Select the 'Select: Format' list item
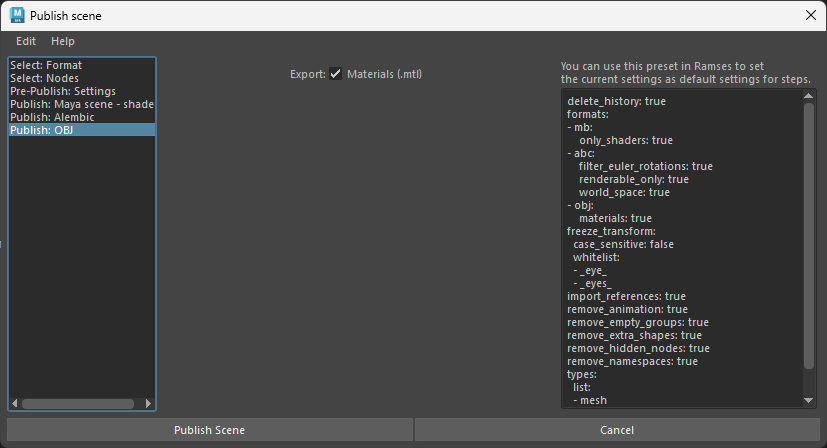The image size is (827, 448). coord(46,65)
